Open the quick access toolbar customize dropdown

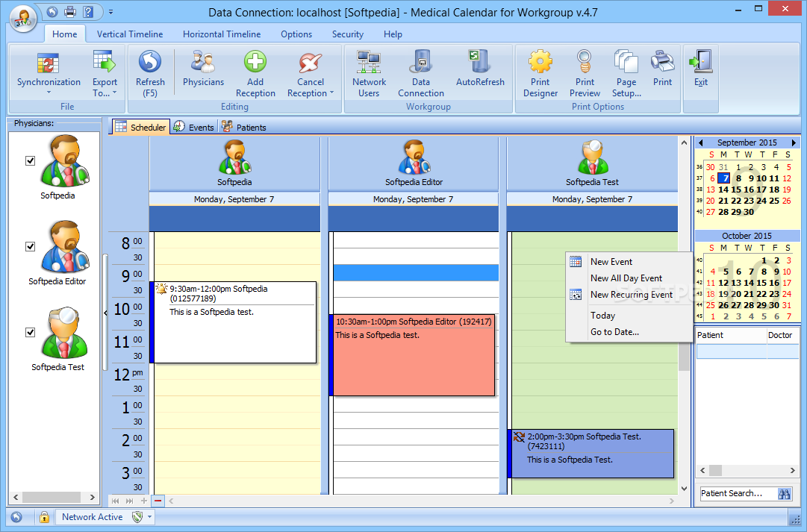tap(110, 11)
